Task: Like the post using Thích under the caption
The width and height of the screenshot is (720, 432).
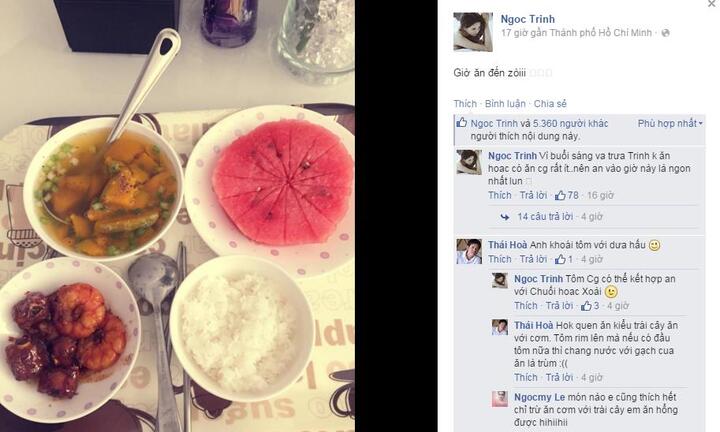Action: click(x=465, y=104)
